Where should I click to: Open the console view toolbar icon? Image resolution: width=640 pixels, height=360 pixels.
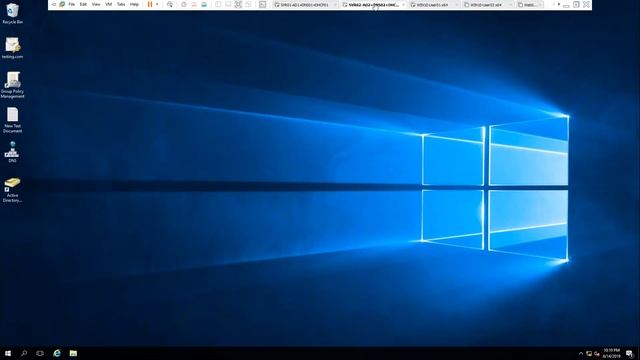(262, 4)
